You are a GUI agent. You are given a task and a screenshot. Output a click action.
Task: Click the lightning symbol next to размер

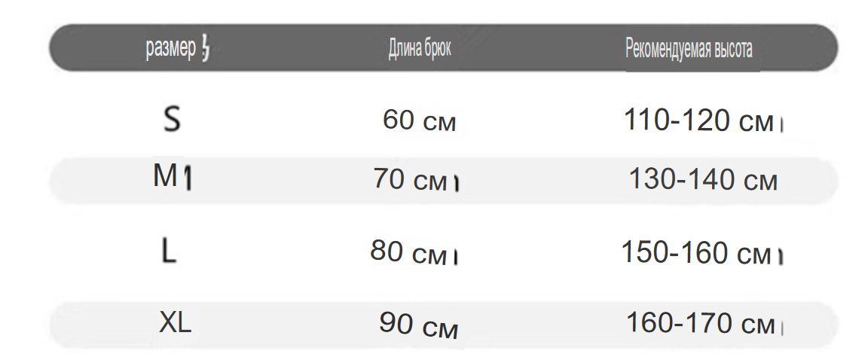[206, 48]
